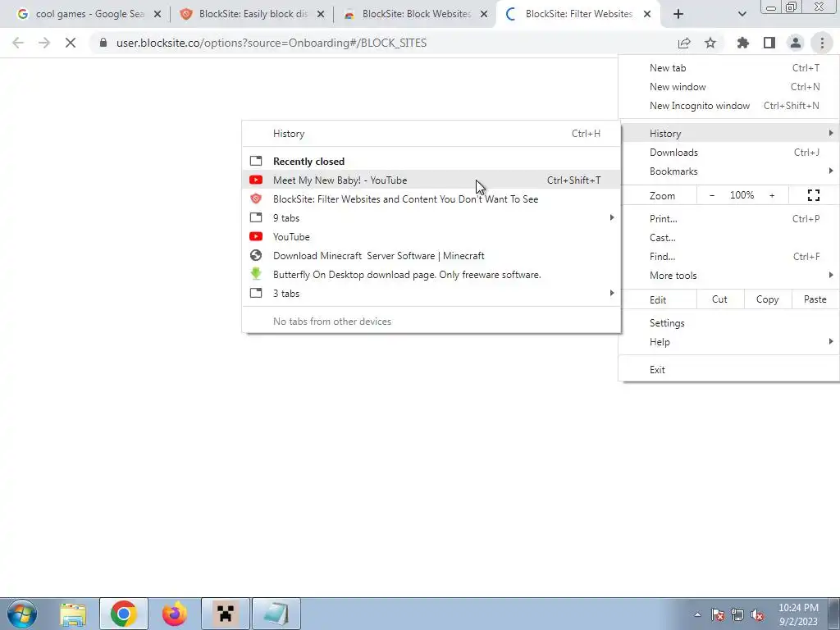Click Cut in the Edit row
This screenshot has width=840, height=630.
[720, 299]
